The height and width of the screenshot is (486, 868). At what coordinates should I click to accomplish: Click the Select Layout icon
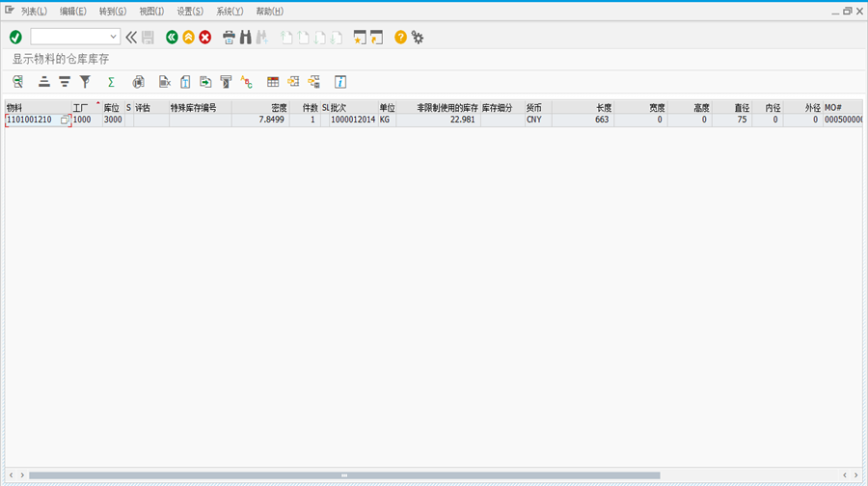pyautogui.click(x=293, y=82)
